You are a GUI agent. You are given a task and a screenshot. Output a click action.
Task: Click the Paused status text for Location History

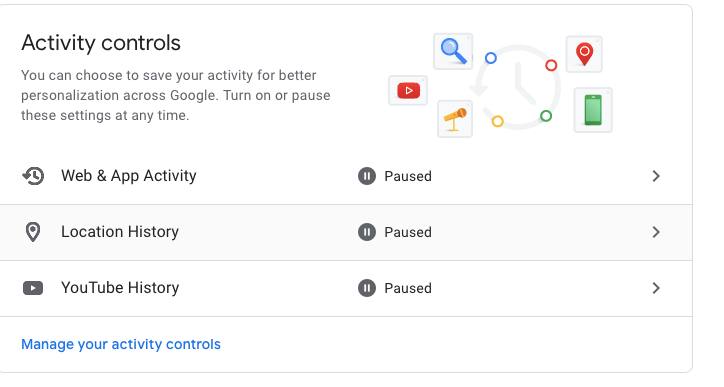click(x=408, y=232)
